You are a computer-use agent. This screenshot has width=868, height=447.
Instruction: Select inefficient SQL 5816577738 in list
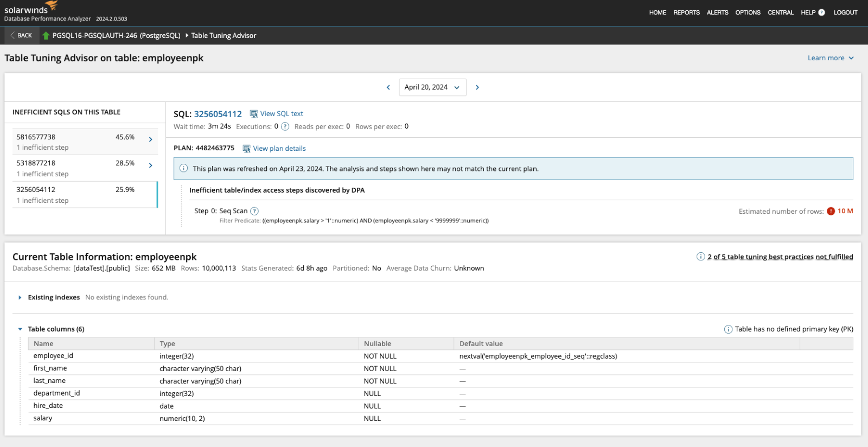click(85, 142)
